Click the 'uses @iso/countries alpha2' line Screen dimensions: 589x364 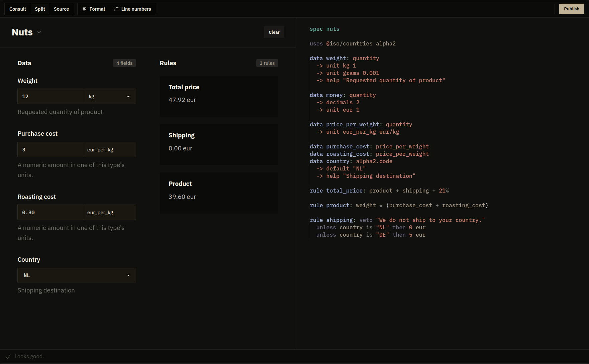coord(353,43)
